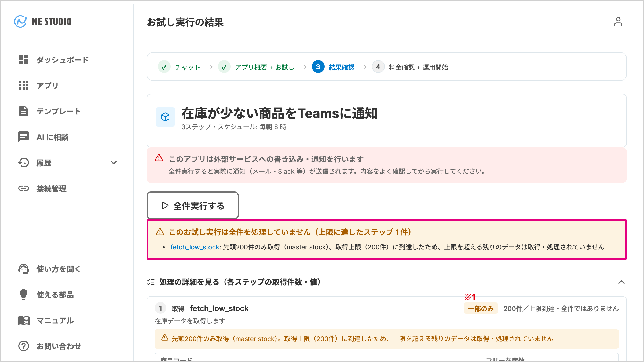
Task: Click 先頭200件のみ取得 warning text in step 1 card
Action: (363, 339)
